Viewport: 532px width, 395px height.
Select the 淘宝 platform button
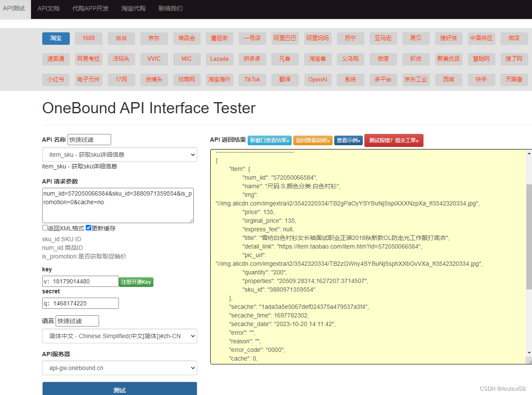56,38
